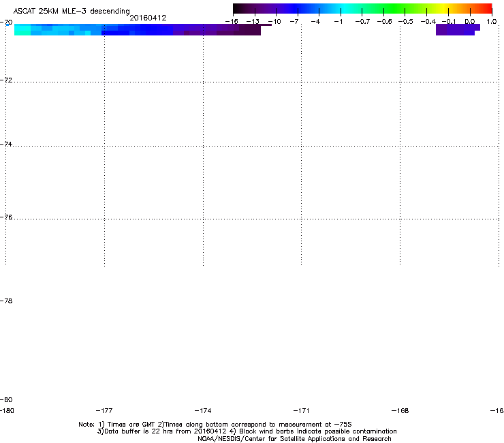Click the title 'ASCAT 25KM MLE-3 descending'
This screenshot has width=504, height=443.
(72, 12)
